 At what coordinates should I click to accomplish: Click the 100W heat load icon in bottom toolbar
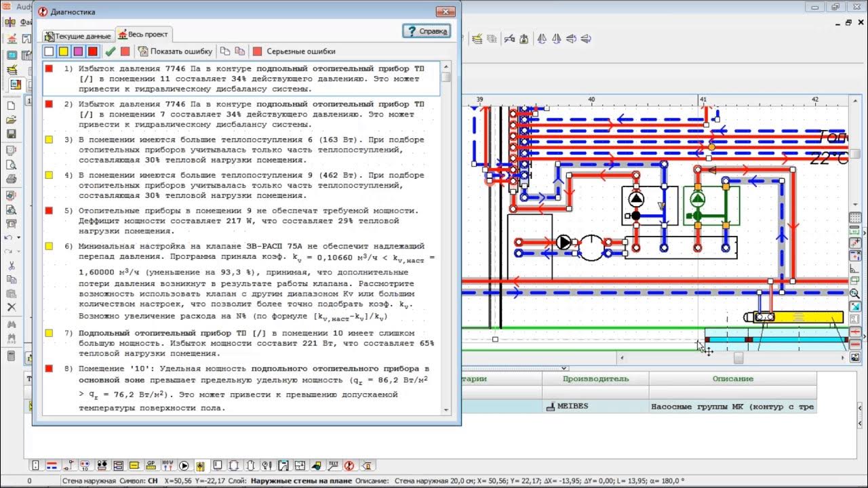(x=167, y=466)
